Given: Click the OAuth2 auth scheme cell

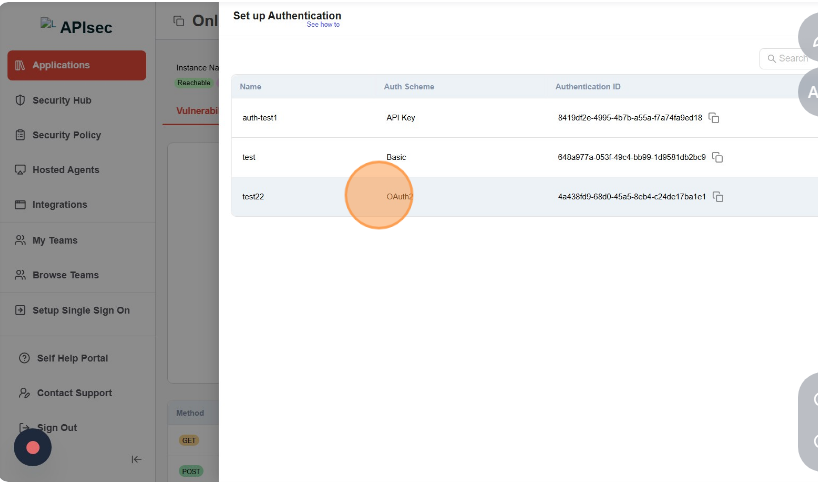Looking at the screenshot, I should tap(400, 197).
